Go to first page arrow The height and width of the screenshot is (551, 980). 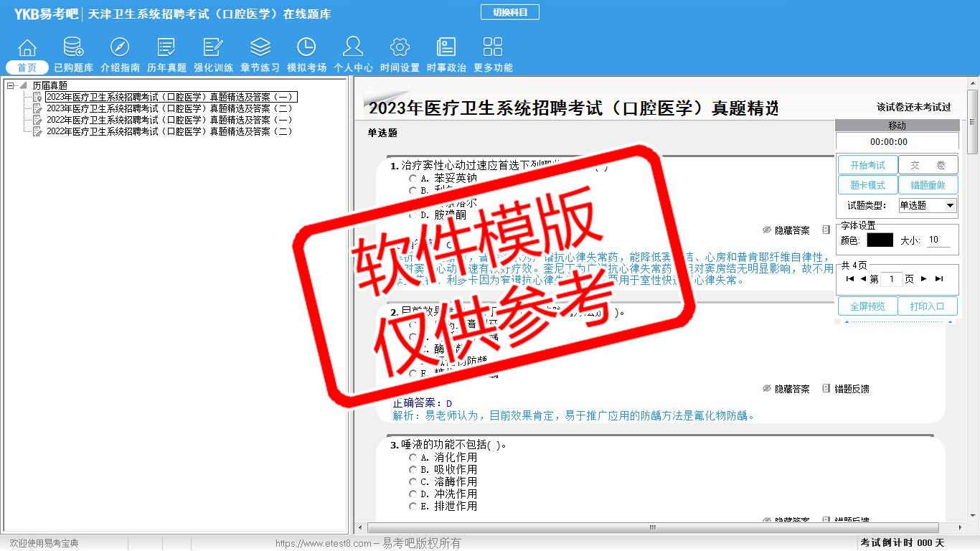pos(850,279)
